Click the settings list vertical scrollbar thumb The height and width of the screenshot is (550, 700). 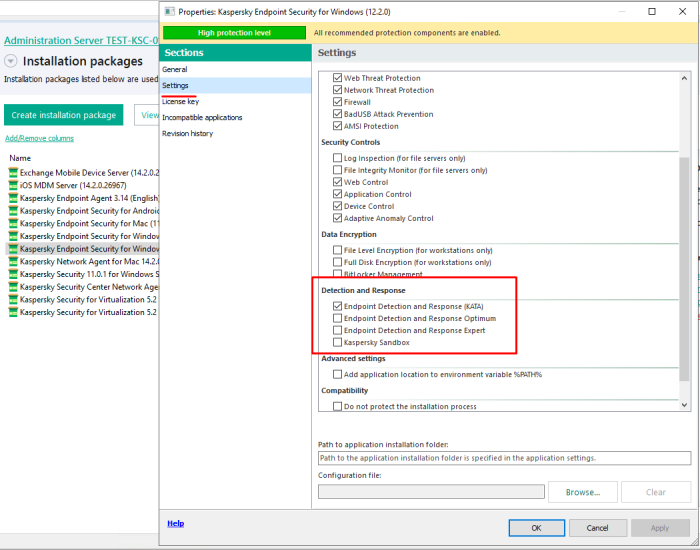click(x=684, y=269)
